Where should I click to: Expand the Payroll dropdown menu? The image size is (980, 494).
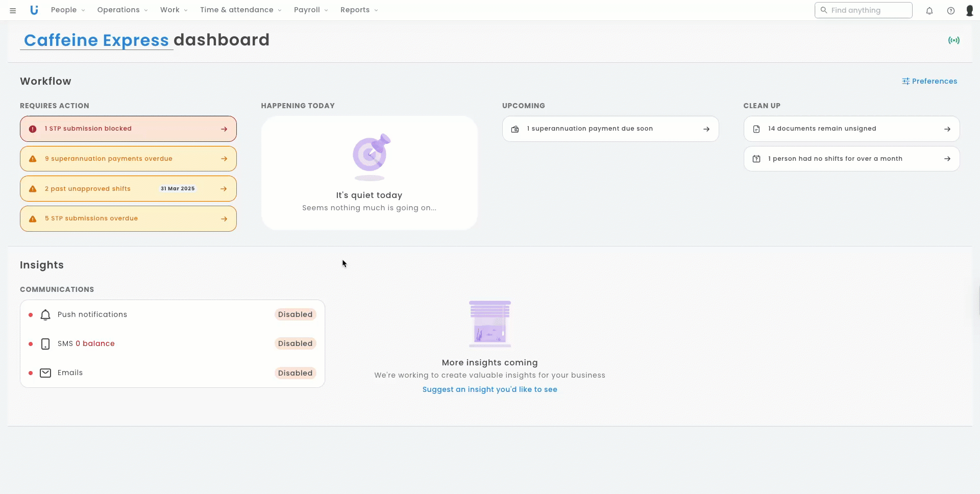311,10
